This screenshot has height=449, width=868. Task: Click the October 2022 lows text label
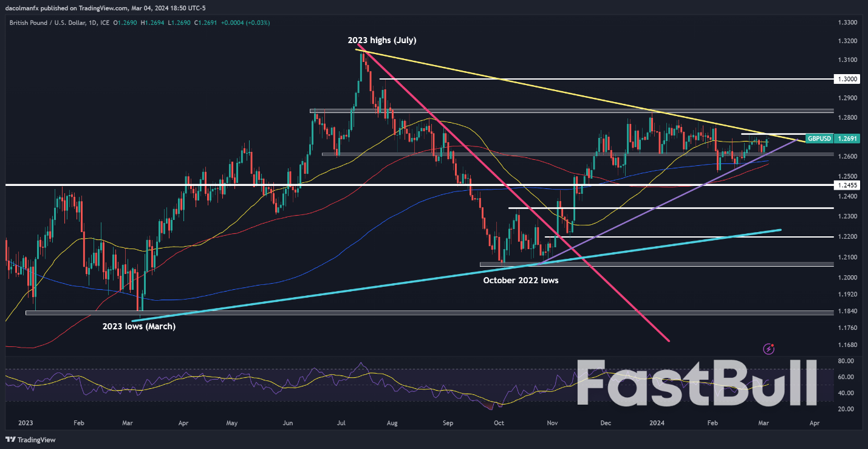click(x=521, y=280)
